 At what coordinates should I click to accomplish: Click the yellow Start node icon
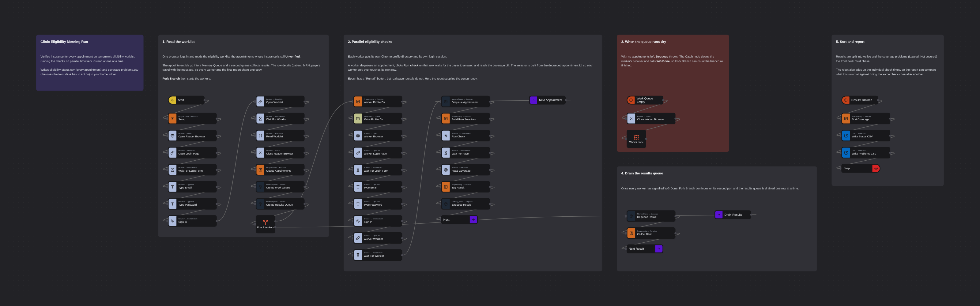pos(172,100)
